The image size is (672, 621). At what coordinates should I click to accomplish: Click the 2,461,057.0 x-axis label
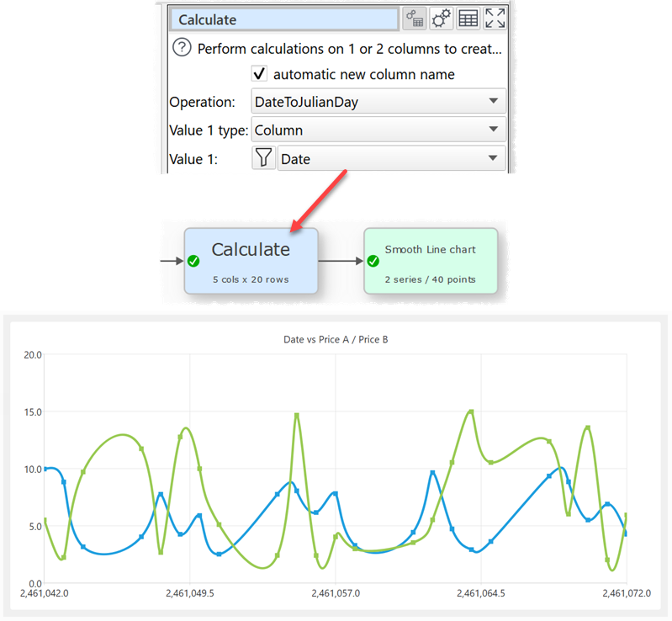pos(336,593)
